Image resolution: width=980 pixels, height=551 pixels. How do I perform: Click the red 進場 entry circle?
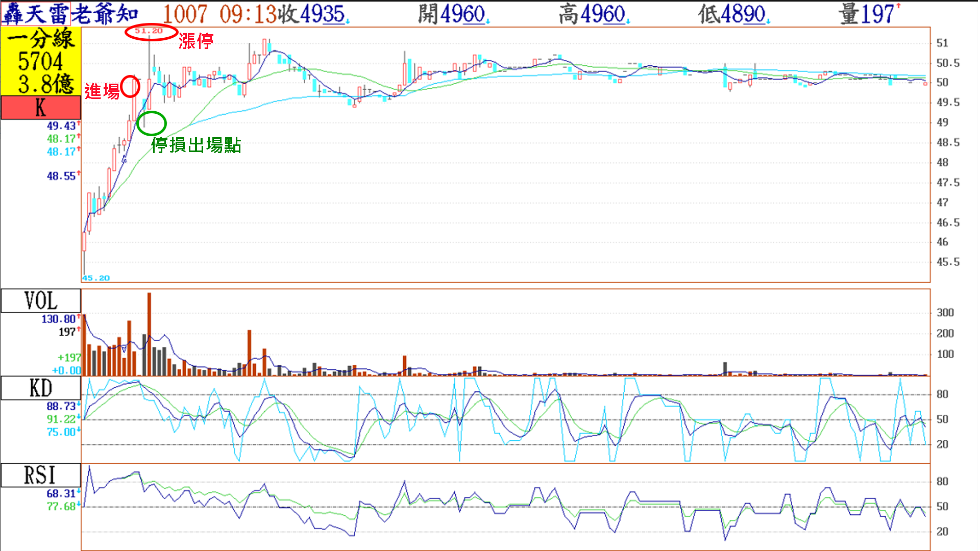[130, 87]
